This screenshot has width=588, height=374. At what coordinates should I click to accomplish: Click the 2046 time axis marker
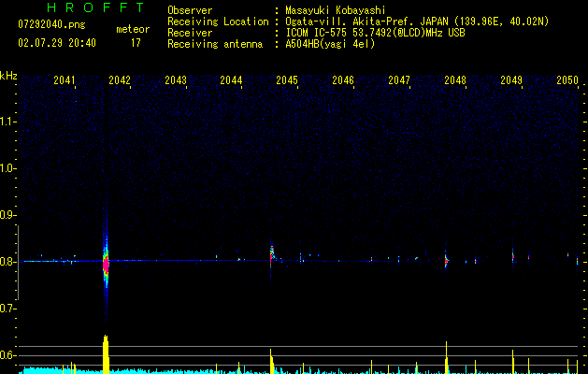point(343,80)
